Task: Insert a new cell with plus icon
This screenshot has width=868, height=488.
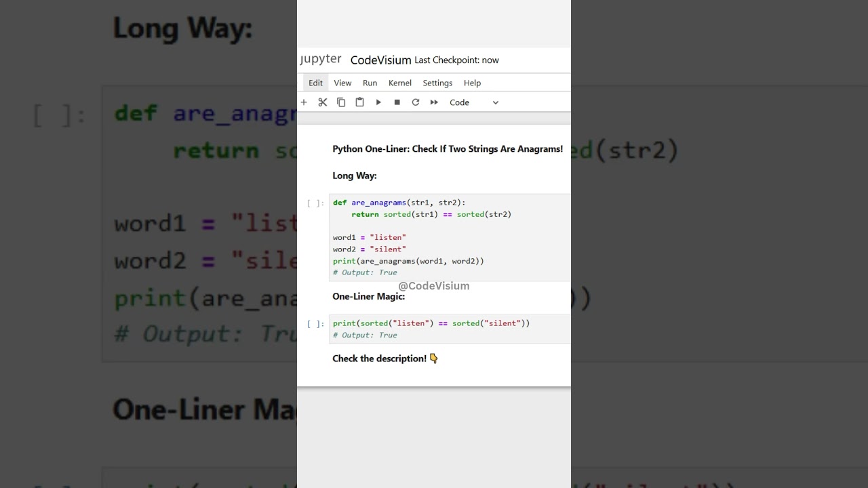Action: (x=304, y=102)
